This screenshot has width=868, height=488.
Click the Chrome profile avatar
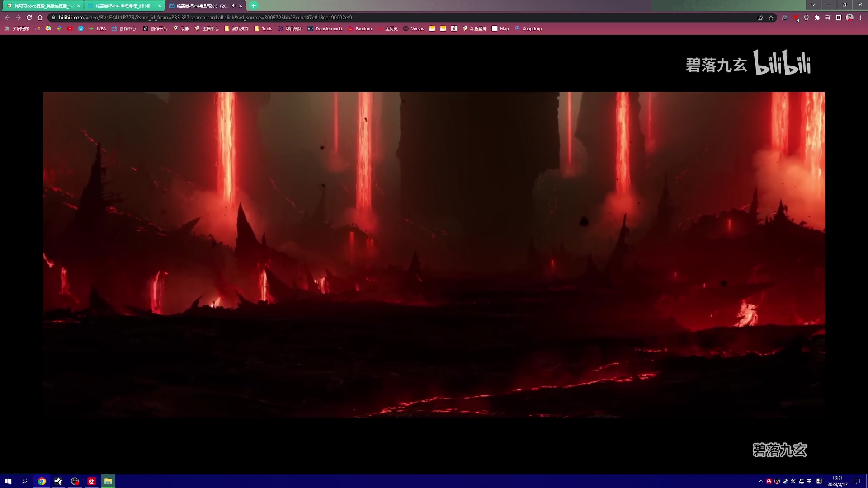coord(849,18)
